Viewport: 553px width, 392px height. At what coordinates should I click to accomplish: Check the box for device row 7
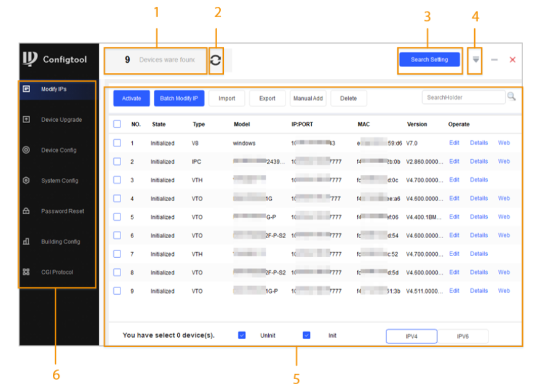tap(117, 254)
